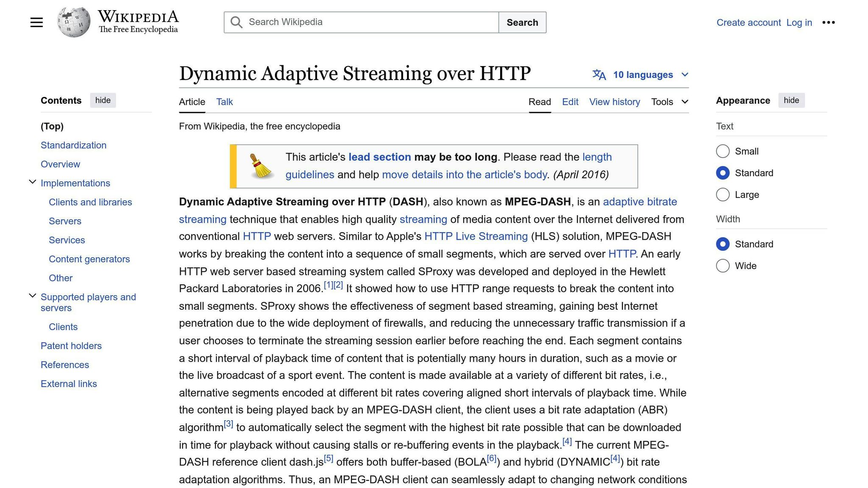Image resolution: width=868 pixels, height=488 pixels.
Task: Open the Tools dropdown menu
Action: (x=670, y=102)
